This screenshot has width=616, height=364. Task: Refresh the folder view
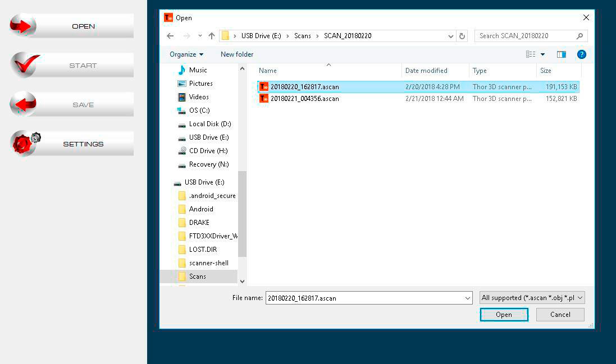462,36
